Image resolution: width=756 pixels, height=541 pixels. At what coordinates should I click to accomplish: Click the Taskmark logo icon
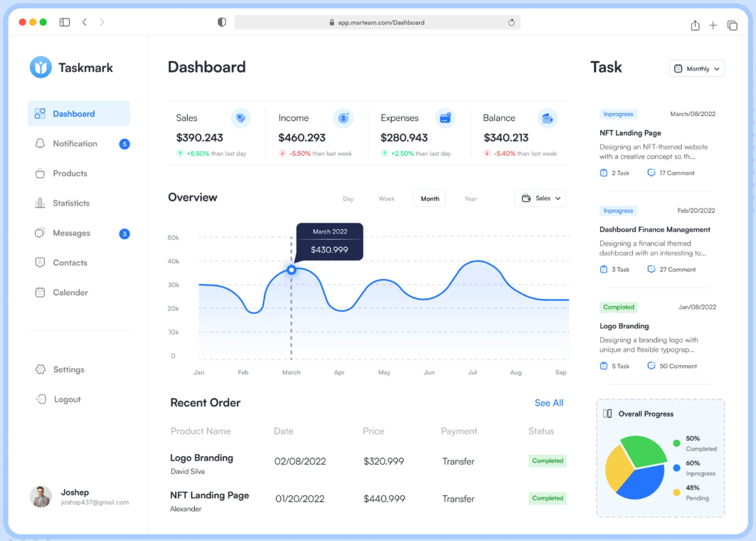[x=41, y=68]
